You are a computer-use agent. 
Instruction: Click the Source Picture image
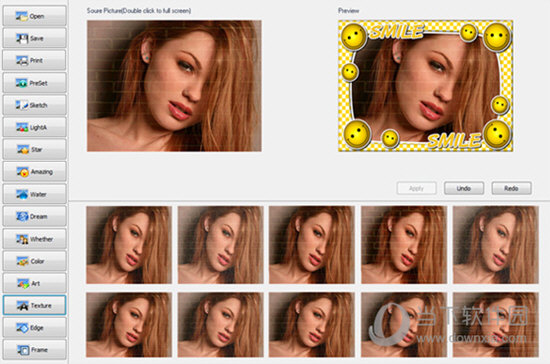point(174,86)
